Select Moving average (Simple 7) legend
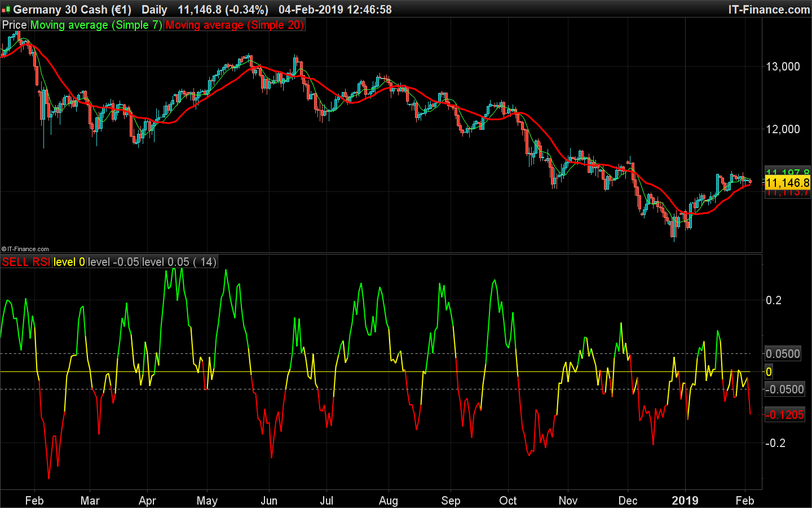 coord(96,25)
